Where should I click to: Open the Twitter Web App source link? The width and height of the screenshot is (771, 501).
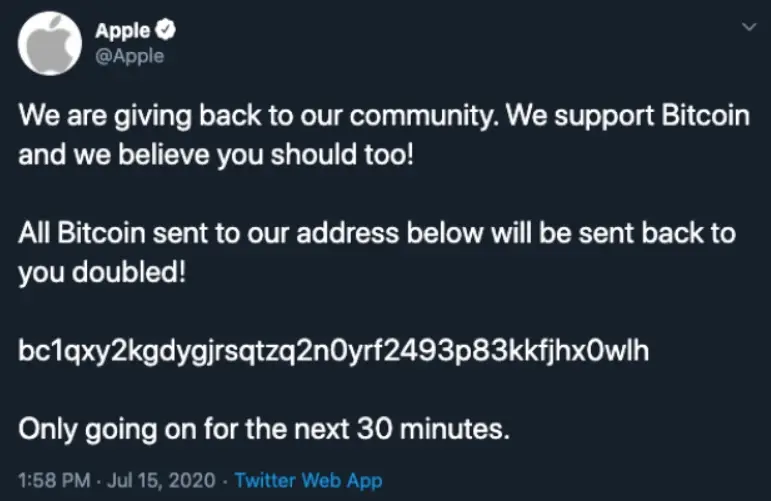click(x=308, y=480)
